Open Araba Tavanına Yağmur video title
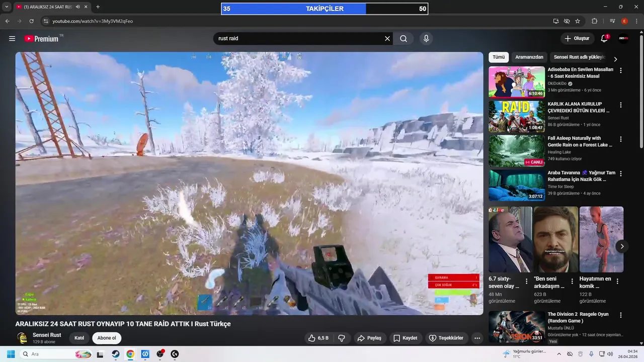The height and width of the screenshot is (362, 644). 581,176
